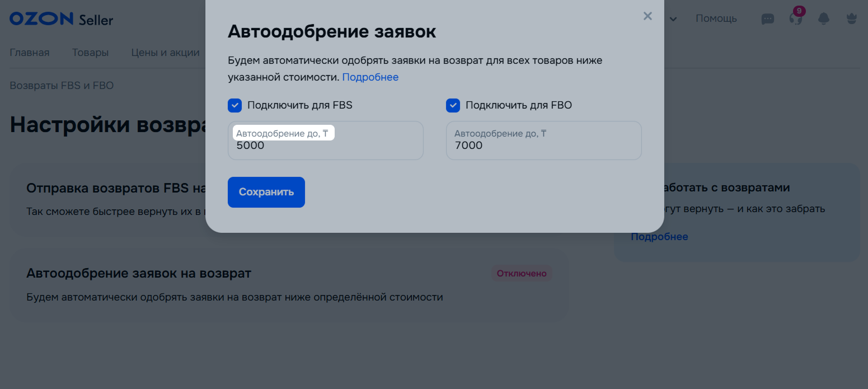Close the Автоодобрение заявок dialog
This screenshot has height=389, width=868.
click(648, 16)
